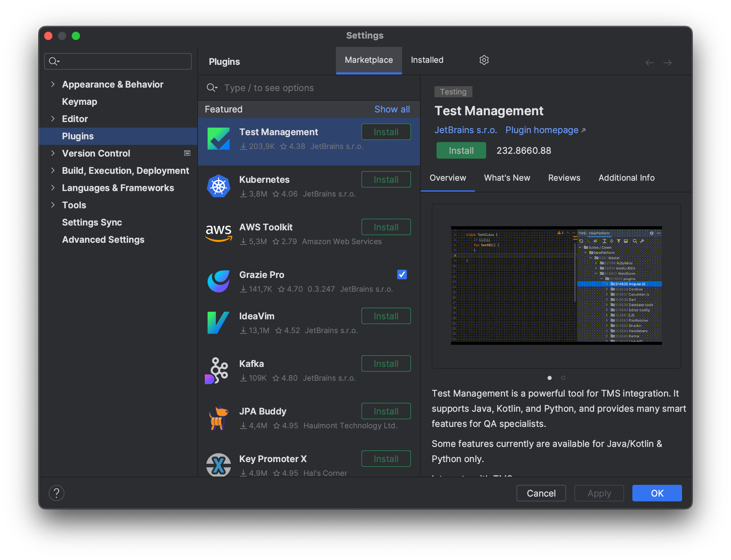Click the Cancel button
This screenshot has width=731, height=560.
[x=541, y=493]
